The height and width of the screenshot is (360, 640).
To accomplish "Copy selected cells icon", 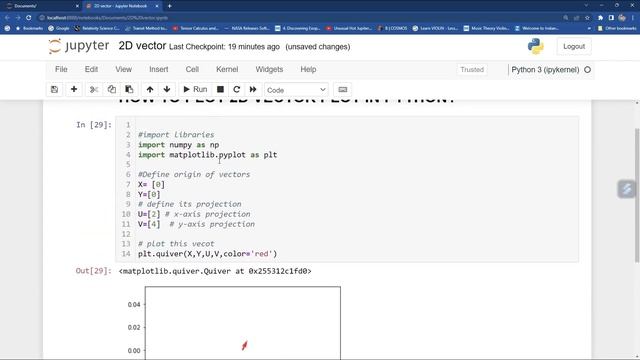I will 111,89.
